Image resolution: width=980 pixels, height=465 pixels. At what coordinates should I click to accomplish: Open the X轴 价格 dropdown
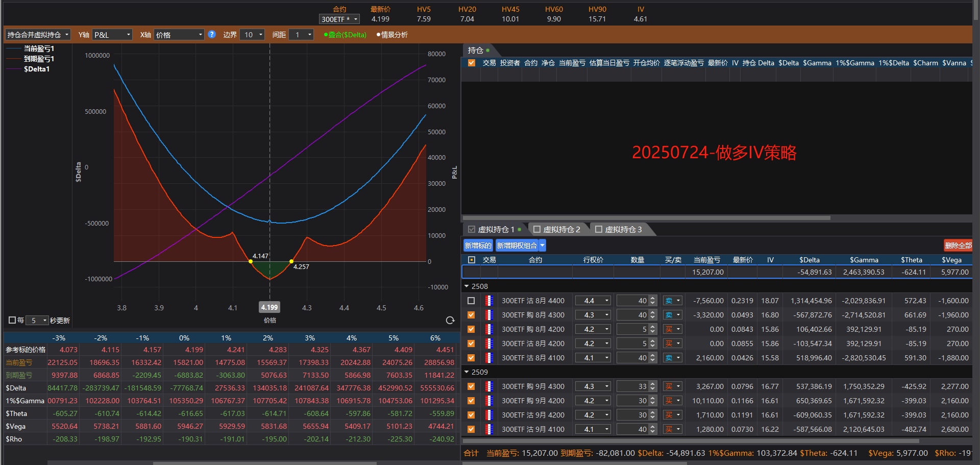click(x=179, y=35)
